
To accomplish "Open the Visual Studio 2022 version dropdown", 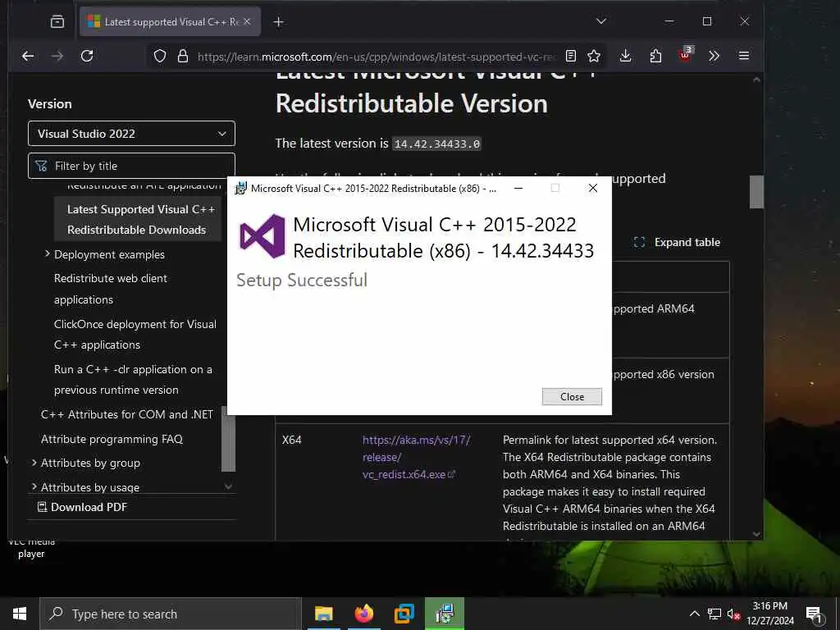I will pos(131,134).
